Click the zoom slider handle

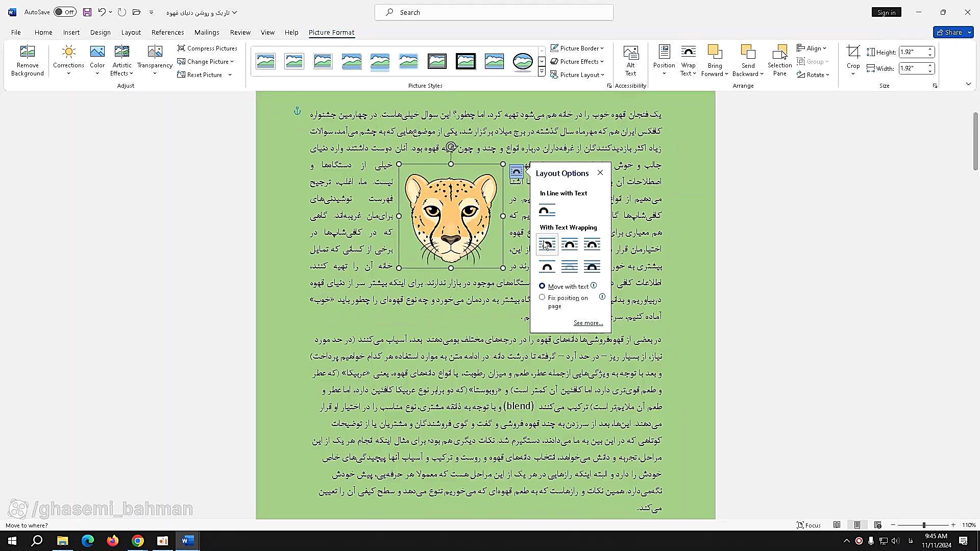point(923,525)
